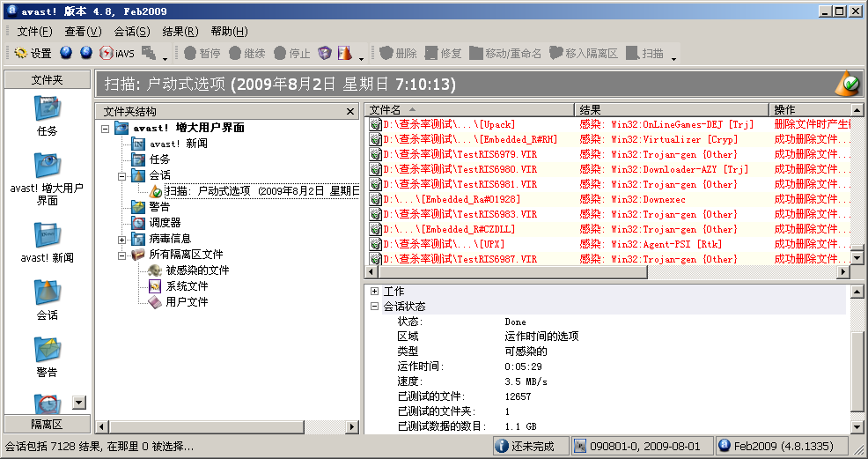The image size is (868, 459).
Task: Select avast! 新闻 in folder tree
Action: tap(178, 144)
